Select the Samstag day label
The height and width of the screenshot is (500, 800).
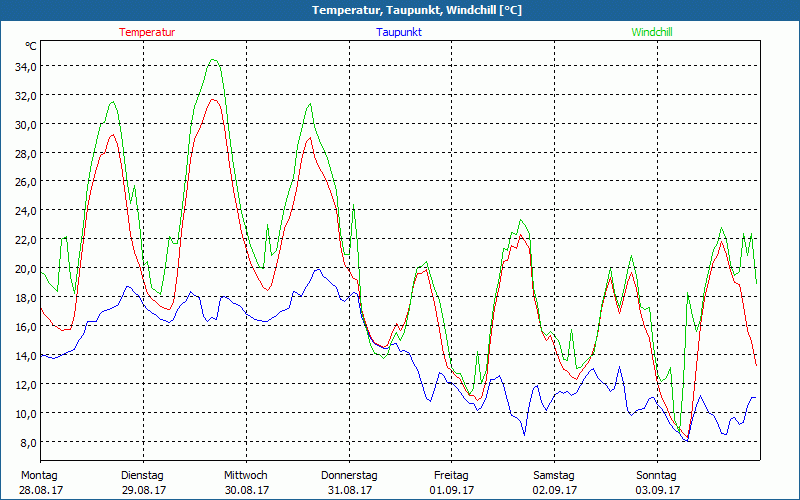[554, 475]
